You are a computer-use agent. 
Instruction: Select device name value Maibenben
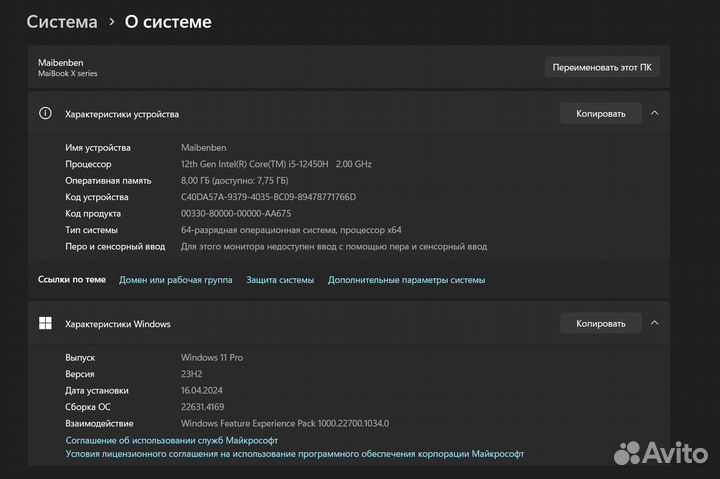[203, 147]
